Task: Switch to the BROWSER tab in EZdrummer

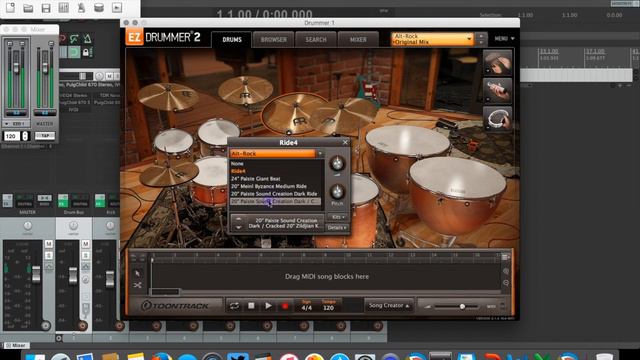Action: click(273, 40)
